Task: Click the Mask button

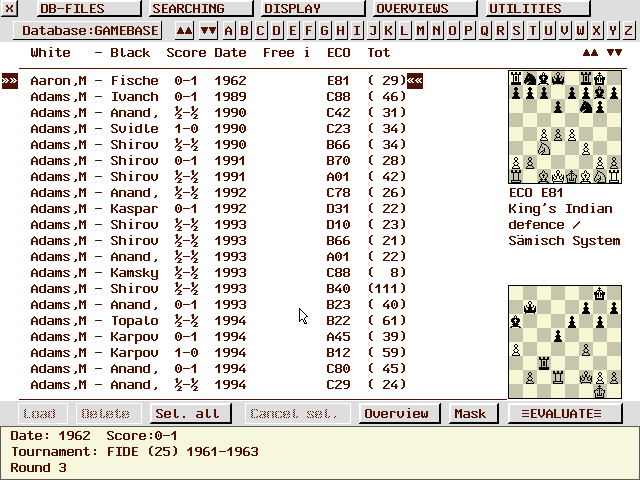Action: coord(473,413)
